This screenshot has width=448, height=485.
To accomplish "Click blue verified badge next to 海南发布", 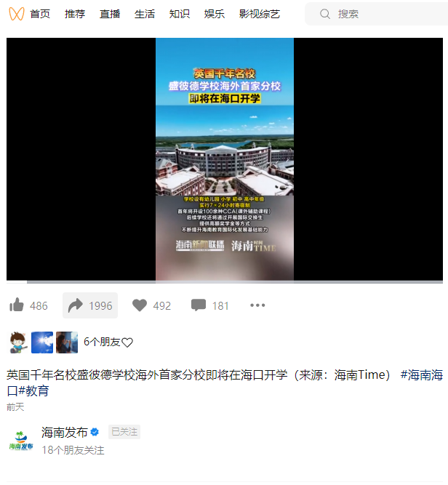I will (95, 432).
